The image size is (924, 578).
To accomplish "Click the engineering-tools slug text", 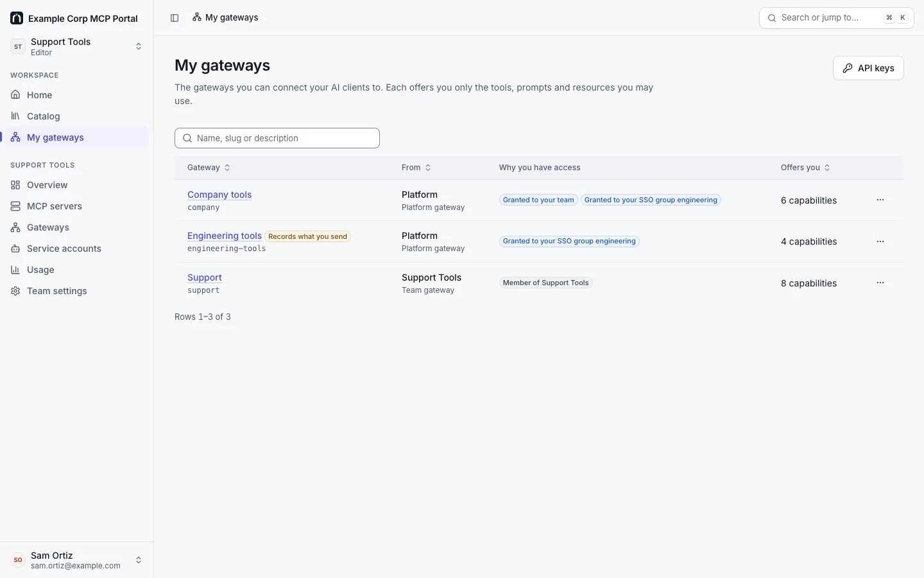I will (227, 249).
